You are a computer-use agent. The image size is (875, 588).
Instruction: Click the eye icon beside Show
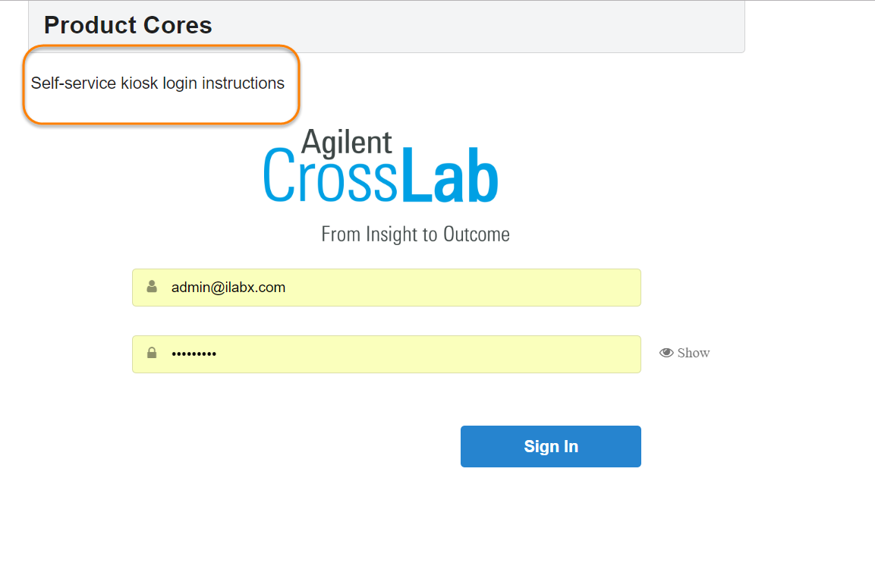point(666,353)
